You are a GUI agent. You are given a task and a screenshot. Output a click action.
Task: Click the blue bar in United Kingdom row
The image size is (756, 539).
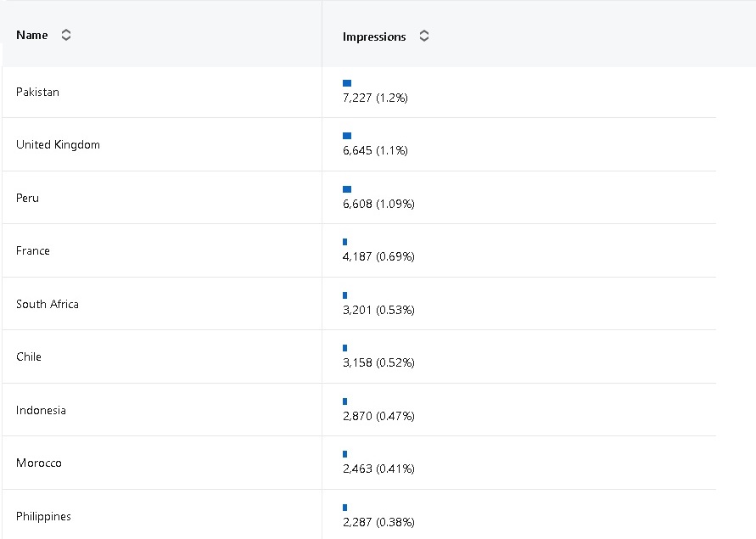pyautogui.click(x=347, y=136)
